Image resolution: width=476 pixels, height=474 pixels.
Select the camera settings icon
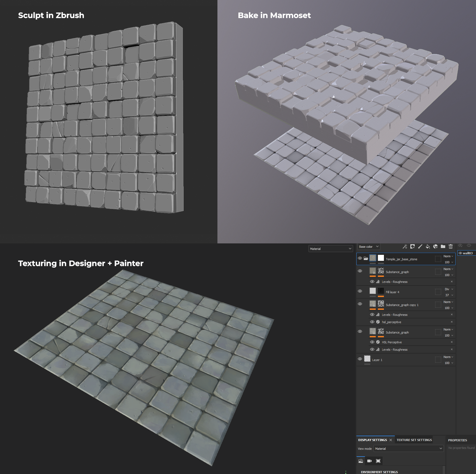click(369, 461)
